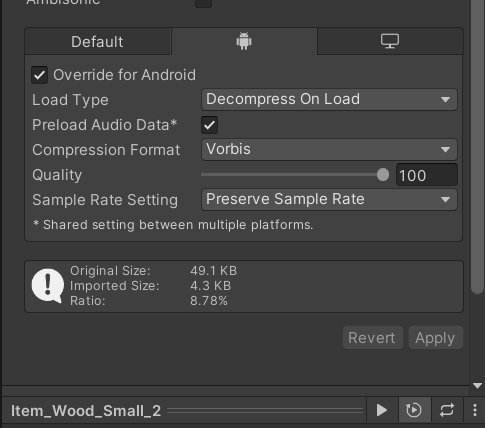Select the Default settings tab
485x428 pixels.
[97, 41]
